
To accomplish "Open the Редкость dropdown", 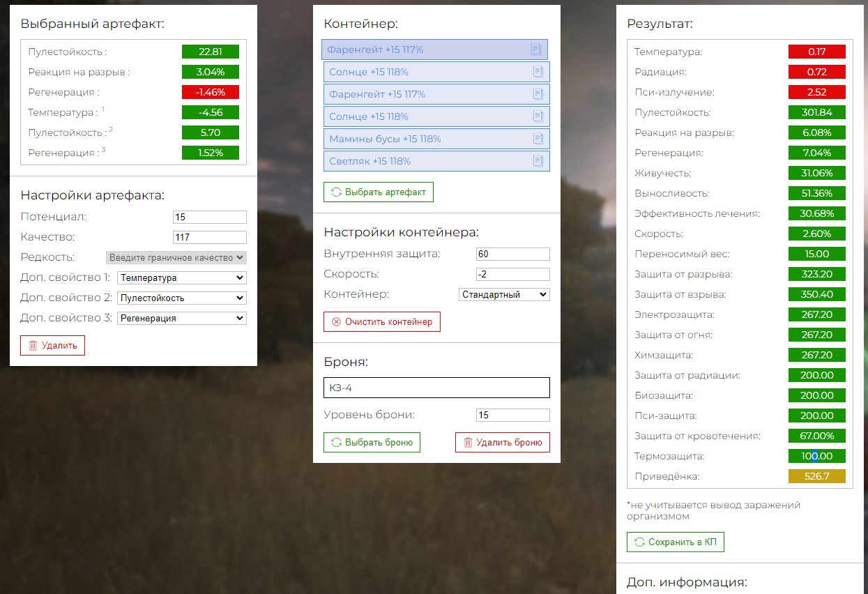I will coord(176,257).
